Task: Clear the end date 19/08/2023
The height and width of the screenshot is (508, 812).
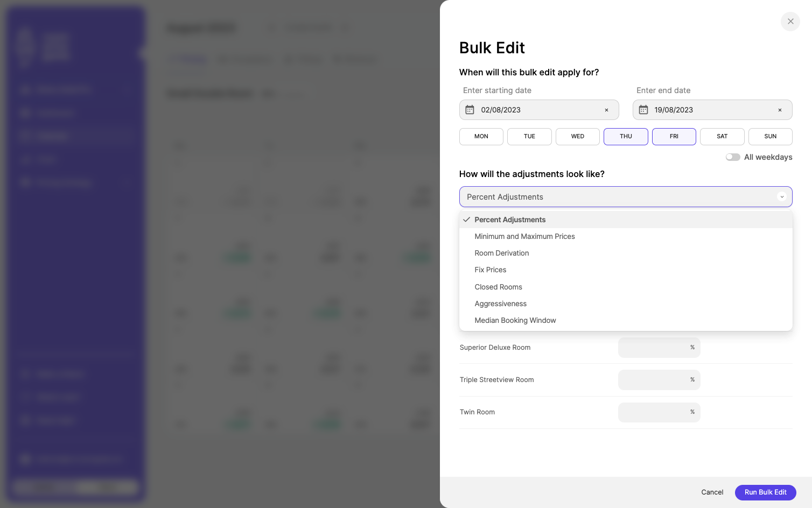Action: (780, 110)
